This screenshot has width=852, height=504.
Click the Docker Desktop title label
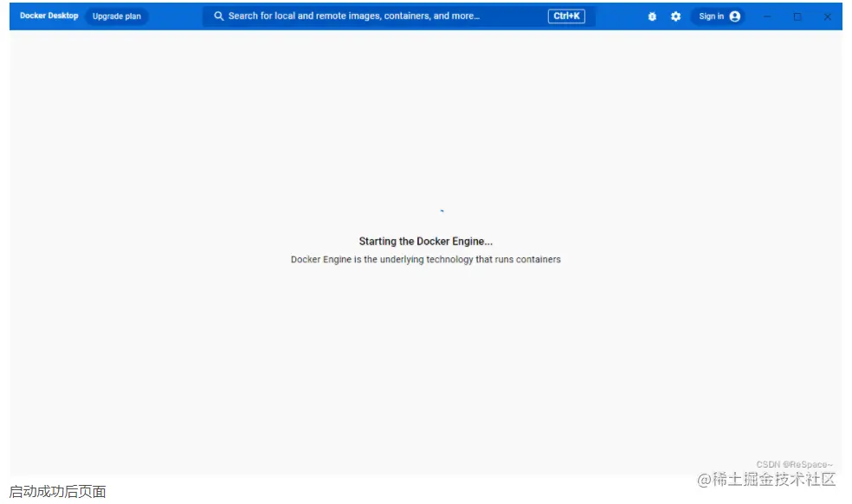point(48,16)
